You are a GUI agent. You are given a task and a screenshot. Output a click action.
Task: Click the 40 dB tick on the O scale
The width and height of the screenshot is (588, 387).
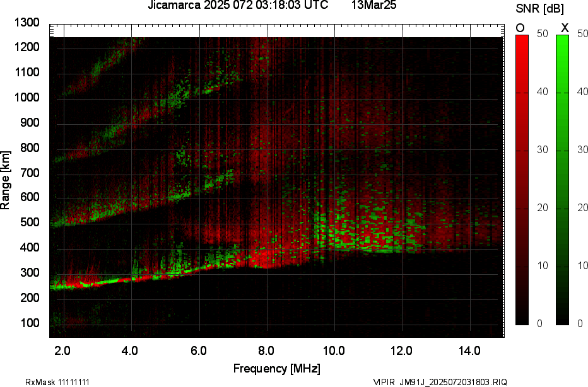[543, 92]
